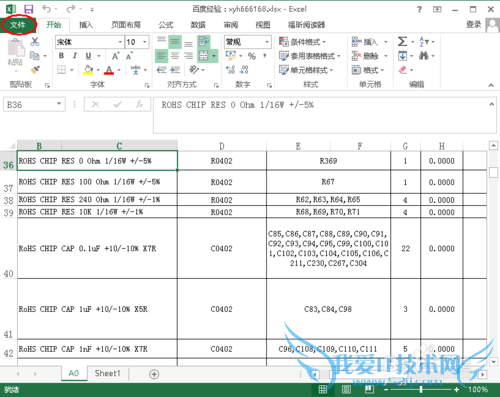Toggle Bold formatting
The image size is (500, 397).
tap(61, 56)
